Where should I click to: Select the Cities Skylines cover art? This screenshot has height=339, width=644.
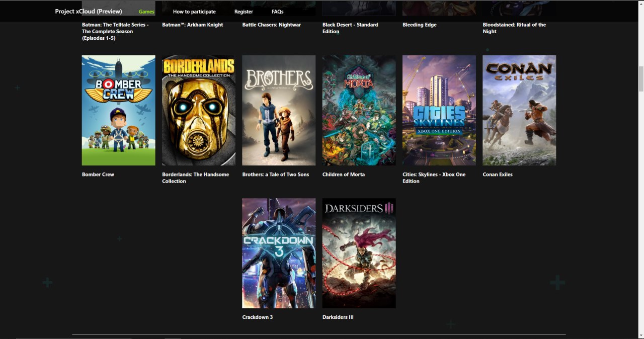pyautogui.click(x=439, y=110)
